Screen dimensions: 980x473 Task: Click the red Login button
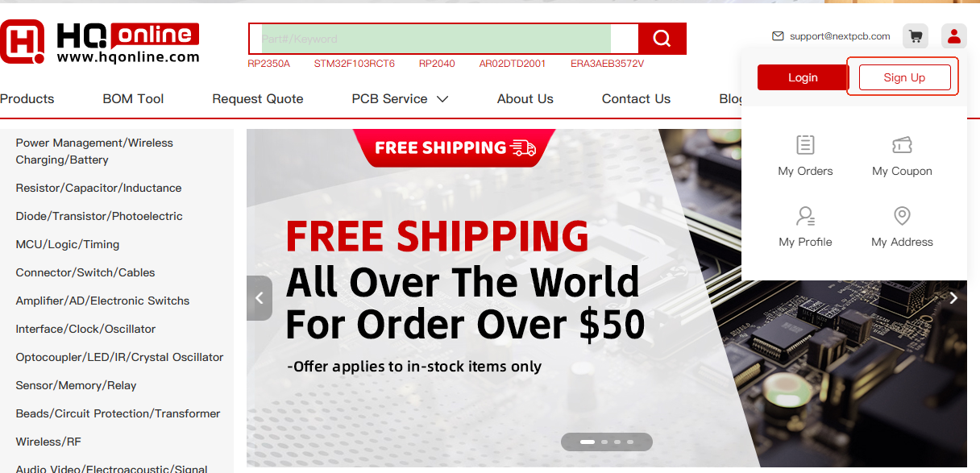click(803, 77)
